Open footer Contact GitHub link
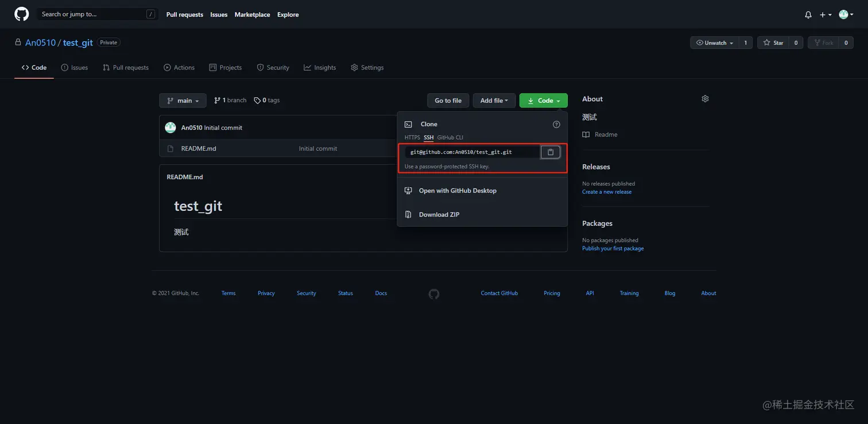The image size is (868, 424). coord(499,293)
